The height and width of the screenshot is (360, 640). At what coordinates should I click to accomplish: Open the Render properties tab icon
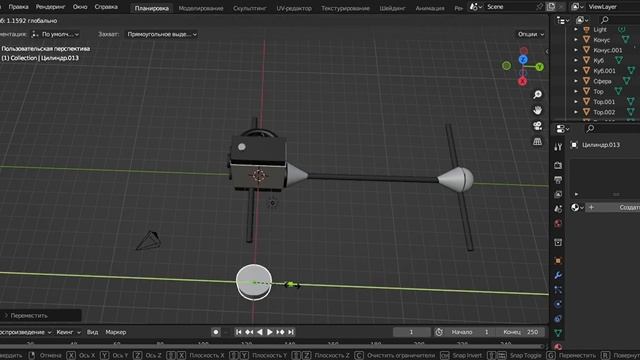[x=558, y=165]
